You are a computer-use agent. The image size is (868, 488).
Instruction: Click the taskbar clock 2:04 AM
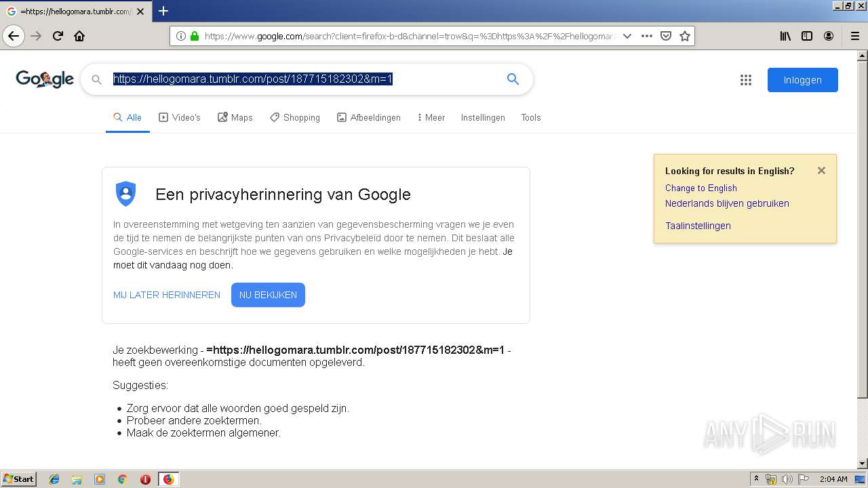coord(833,479)
